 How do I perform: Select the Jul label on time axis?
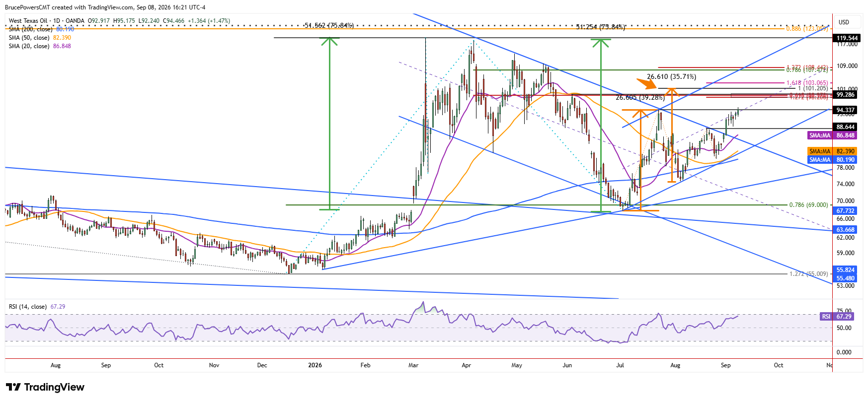(620, 365)
